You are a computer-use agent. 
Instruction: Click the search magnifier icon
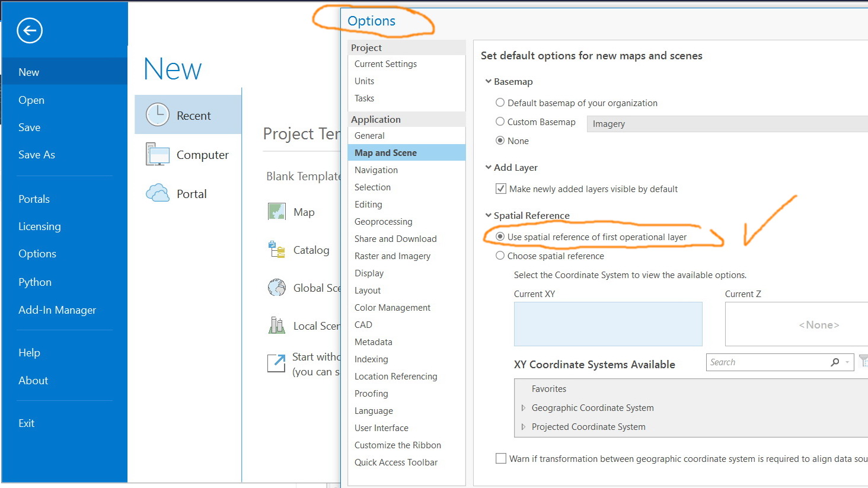point(835,362)
